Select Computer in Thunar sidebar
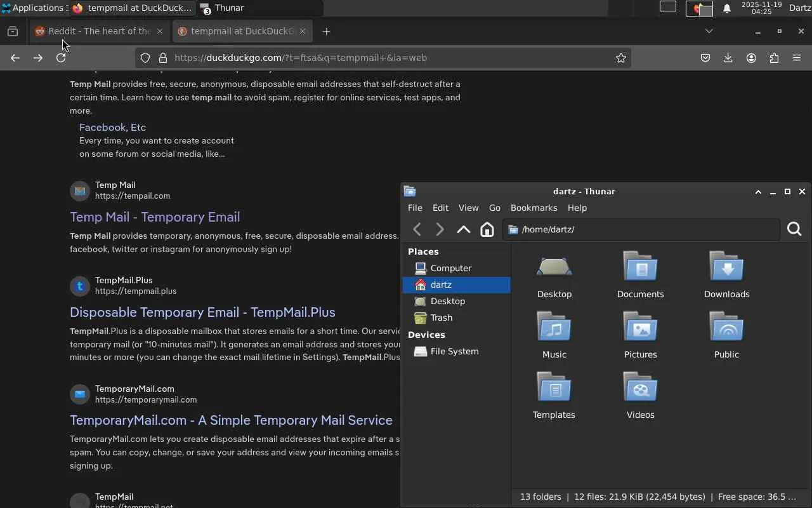This screenshot has height=508, width=812. (456, 268)
